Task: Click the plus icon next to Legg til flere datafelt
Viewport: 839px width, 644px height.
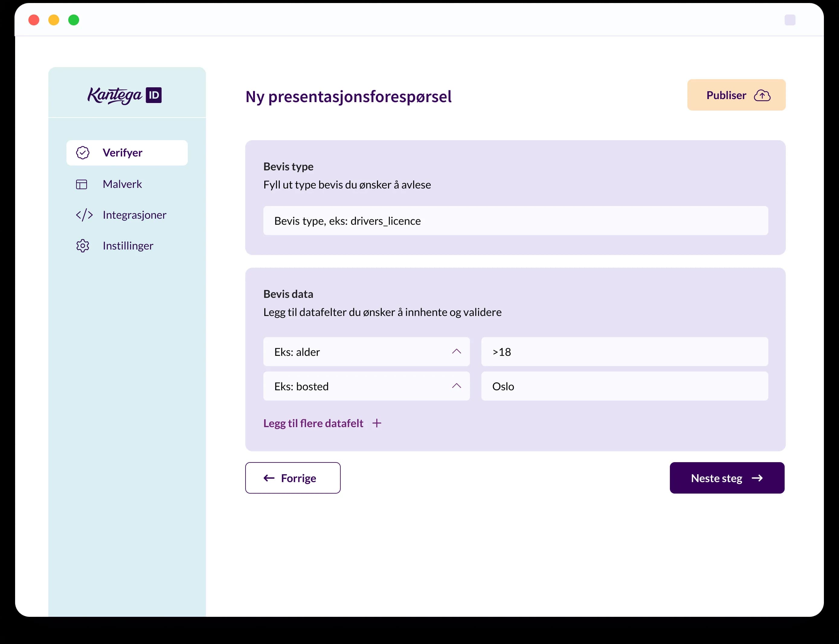Action: (x=377, y=423)
